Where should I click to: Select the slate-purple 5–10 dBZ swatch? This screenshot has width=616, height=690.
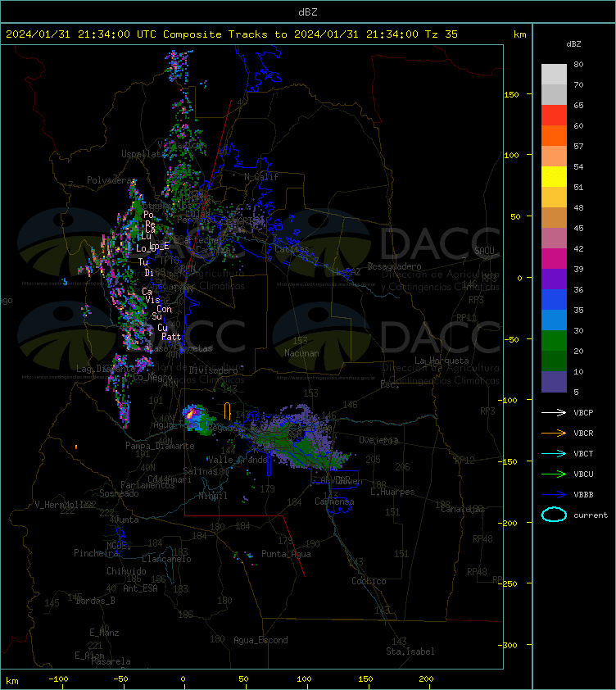click(x=554, y=382)
